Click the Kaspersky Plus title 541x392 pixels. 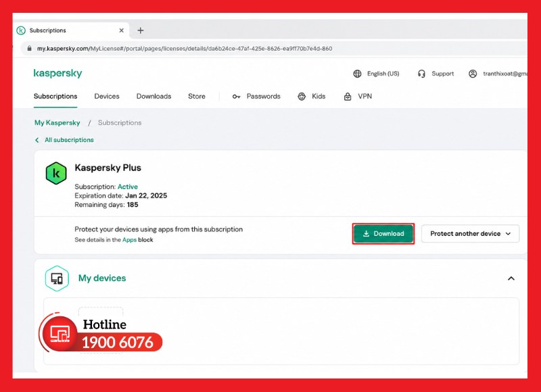pyautogui.click(x=108, y=168)
